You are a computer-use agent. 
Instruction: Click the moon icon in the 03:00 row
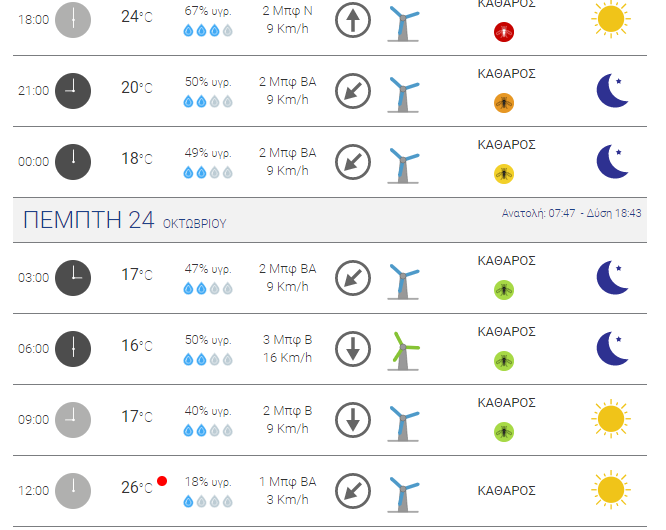612,277
